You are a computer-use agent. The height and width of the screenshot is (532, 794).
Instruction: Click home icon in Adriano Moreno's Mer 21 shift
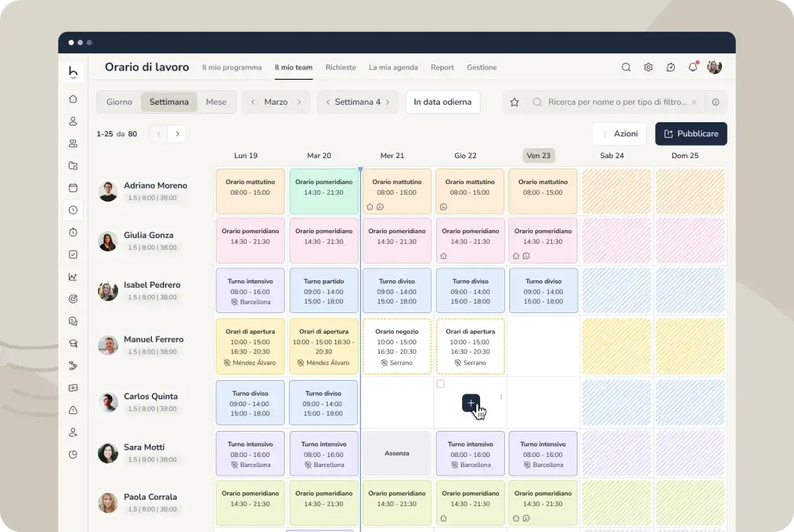(x=370, y=206)
